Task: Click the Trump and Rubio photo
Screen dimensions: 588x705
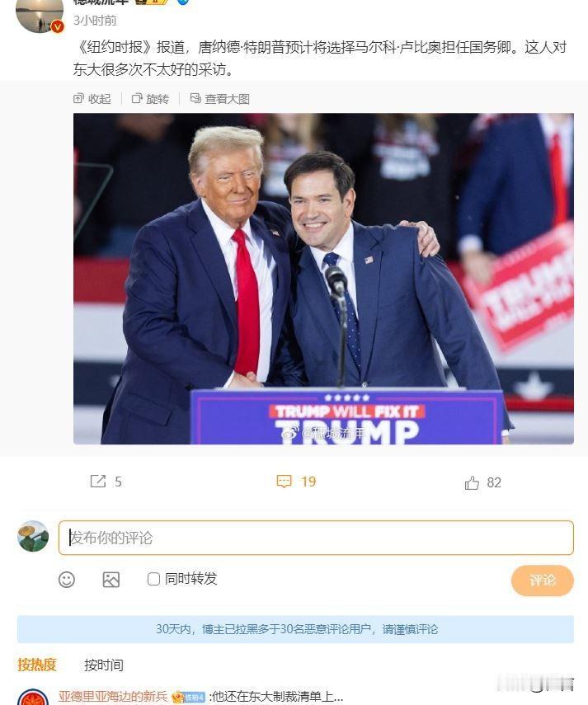Action: (323, 279)
